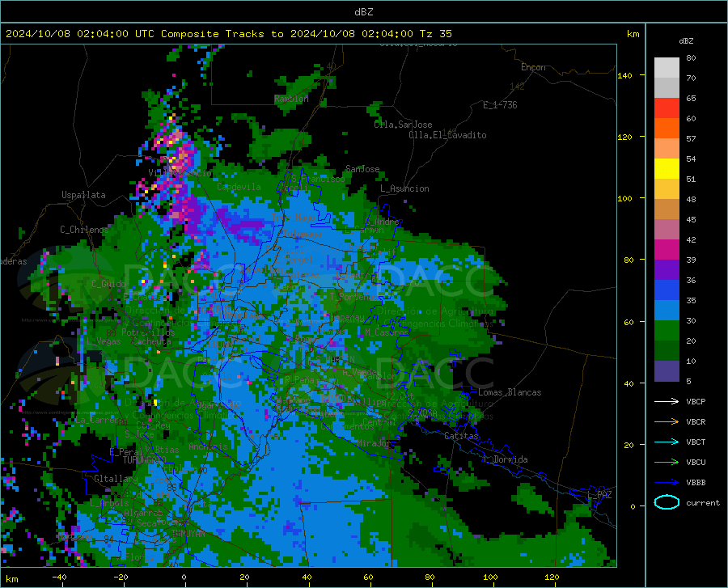Click the 'TUNUYAN' map label
This screenshot has height=588, width=728.
(x=188, y=534)
